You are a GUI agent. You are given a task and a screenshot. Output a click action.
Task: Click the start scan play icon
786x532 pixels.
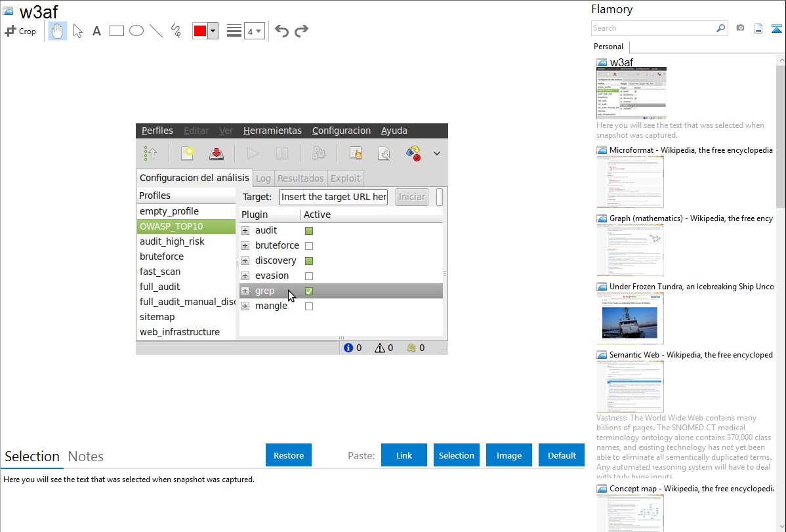pos(253,153)
